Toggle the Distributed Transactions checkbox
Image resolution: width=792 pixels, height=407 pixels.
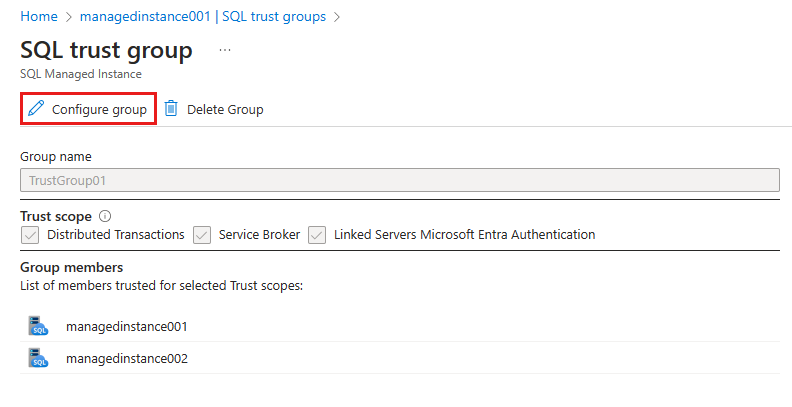(x=30, y=235)
